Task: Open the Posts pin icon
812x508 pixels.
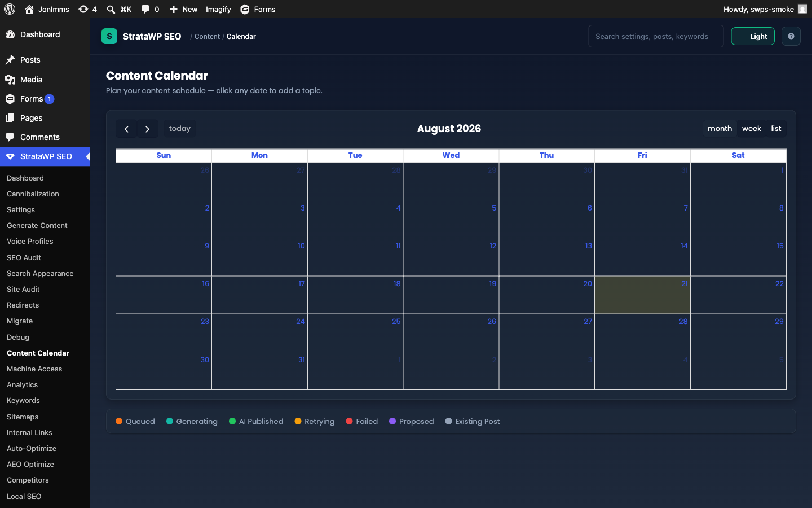Action: [x=10, y=60]
